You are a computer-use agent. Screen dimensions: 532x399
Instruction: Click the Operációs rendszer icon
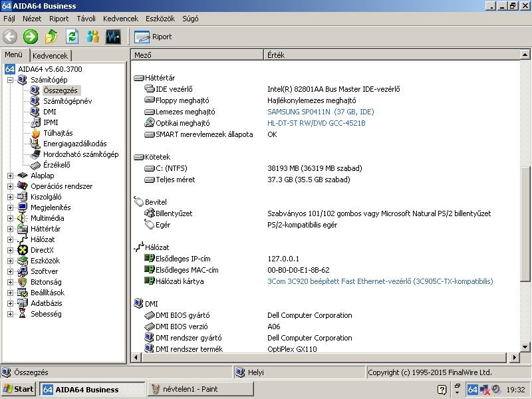click(x=23, y=186)
